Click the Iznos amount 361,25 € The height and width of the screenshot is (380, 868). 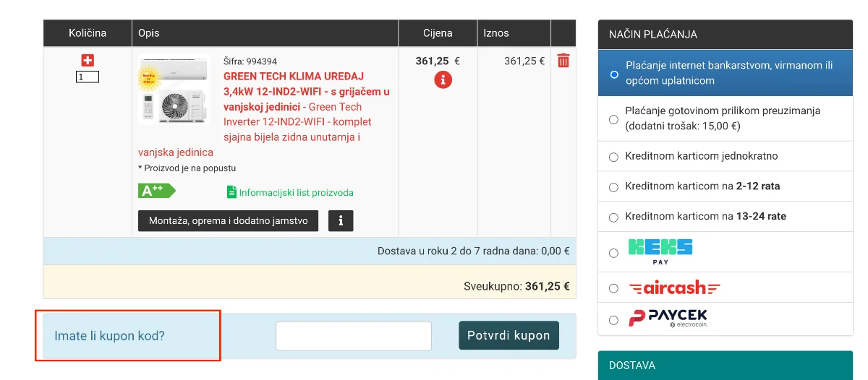(x=524, y=61)
